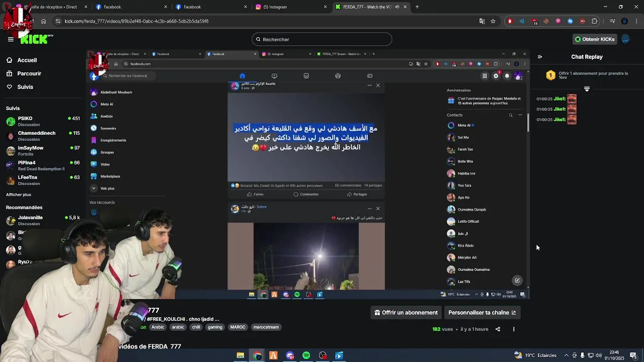Open Accueil in the Kick sidebar
This screenshot has height=362, width=644.
(27, 60)
